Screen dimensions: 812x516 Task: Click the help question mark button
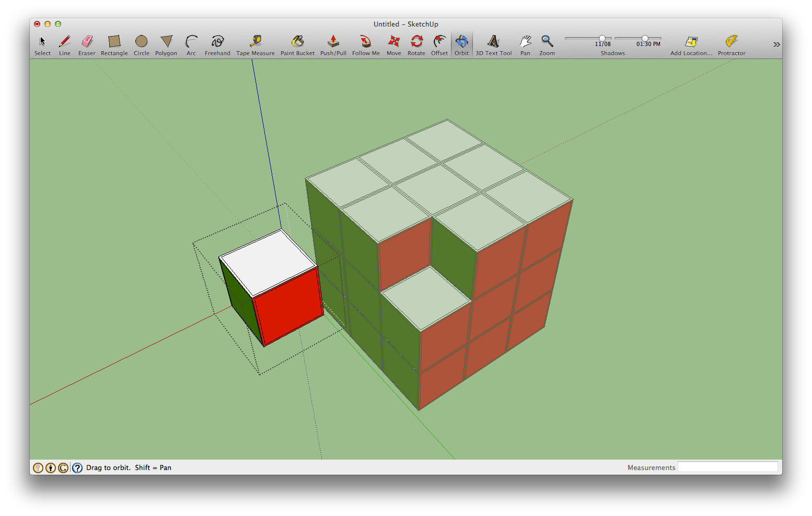tap(77, 467)
